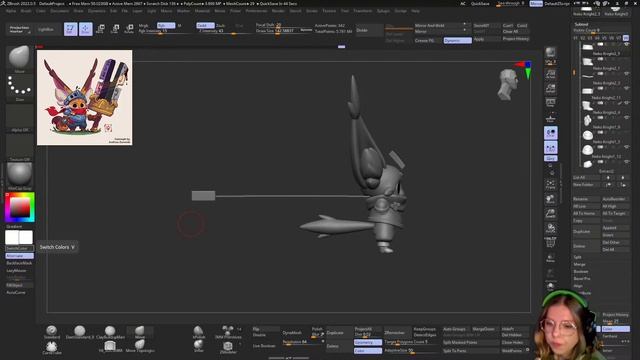Activate Edit mode on the top shelf

[71, 29]
